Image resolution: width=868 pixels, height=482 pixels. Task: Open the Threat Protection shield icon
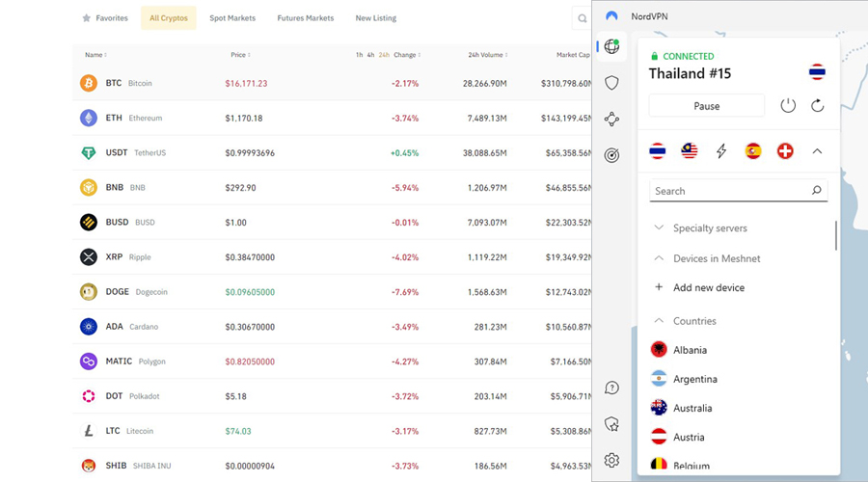click(x=611, y=83)
